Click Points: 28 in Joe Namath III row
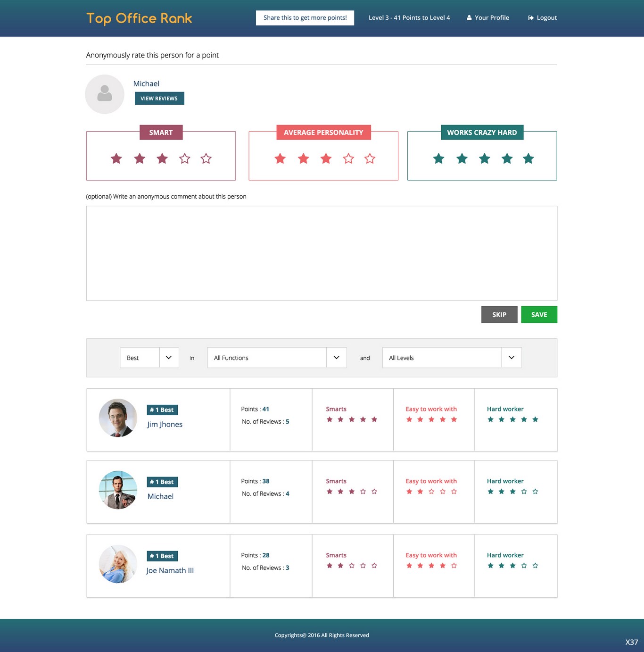The height and width of the screenshot is (652, 644). tap(255, 555)
